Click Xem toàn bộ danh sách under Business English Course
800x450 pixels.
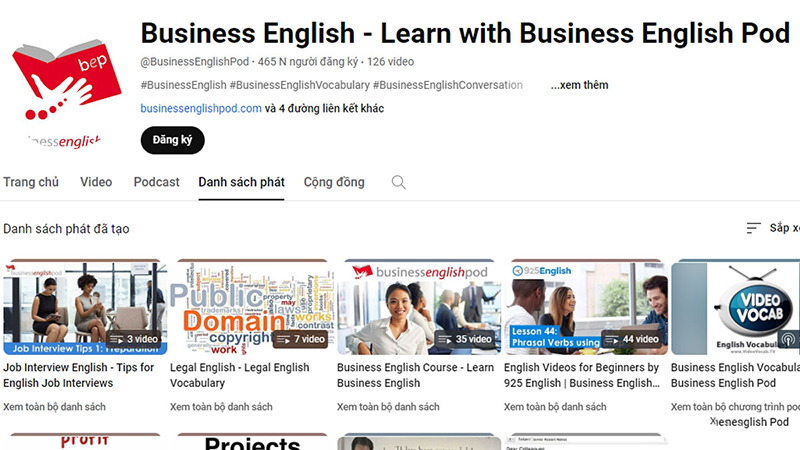tap(388, 407)
